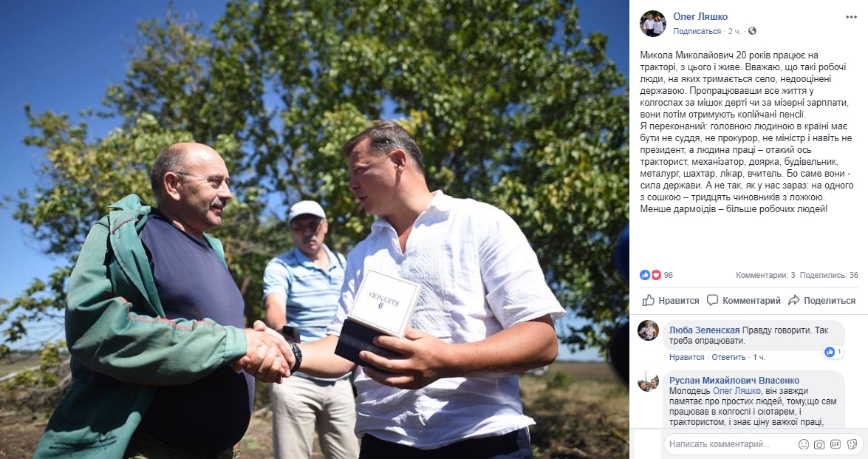
Task: Open Люба Зеленская commenter profile
Action: pos(704,330)
